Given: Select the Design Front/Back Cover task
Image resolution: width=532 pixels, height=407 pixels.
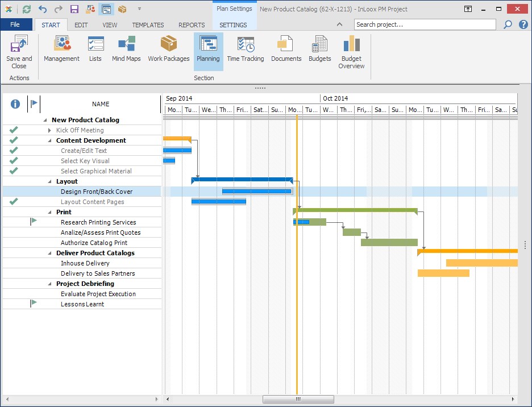Looking at the screenshot, I should click(x=97, y=192).
